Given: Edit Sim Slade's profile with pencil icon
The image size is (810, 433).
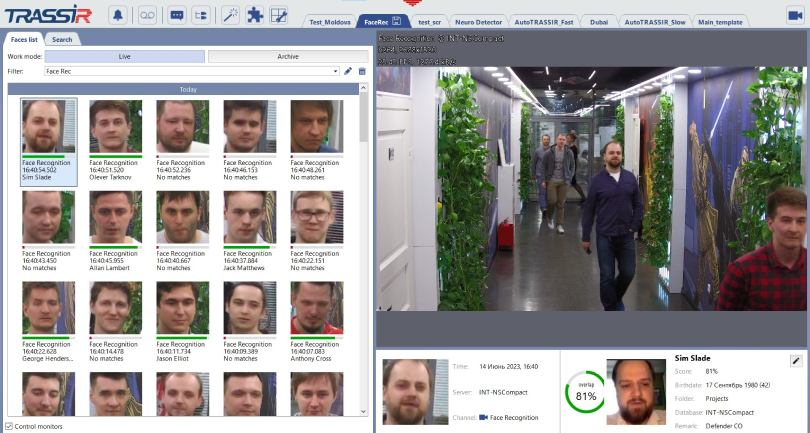Looking at the screenshot, I should click(796, 360).
